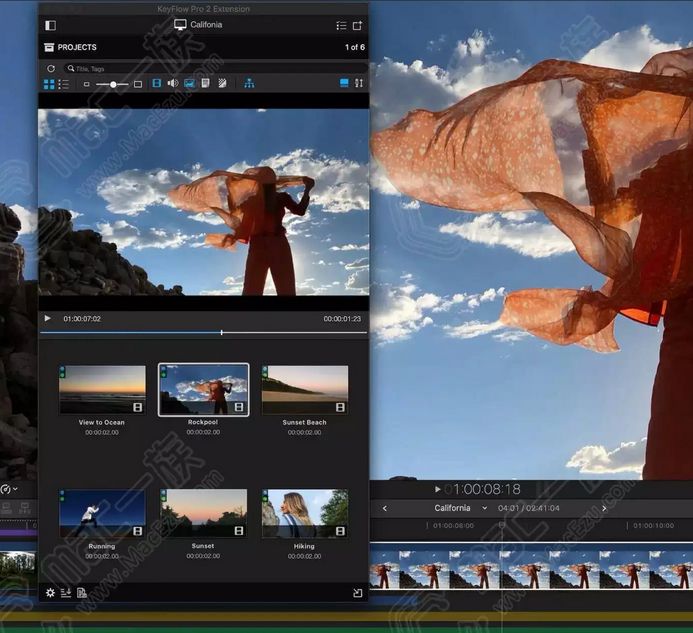This screenshot has height=633, width=693.
Task: Open the hierarchy structure view
Action: click(249, 84)
